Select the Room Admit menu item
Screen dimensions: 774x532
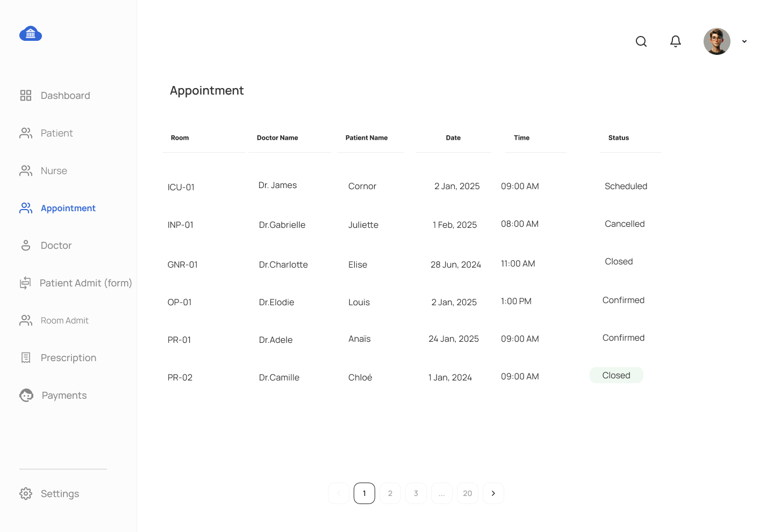(64, 320)
